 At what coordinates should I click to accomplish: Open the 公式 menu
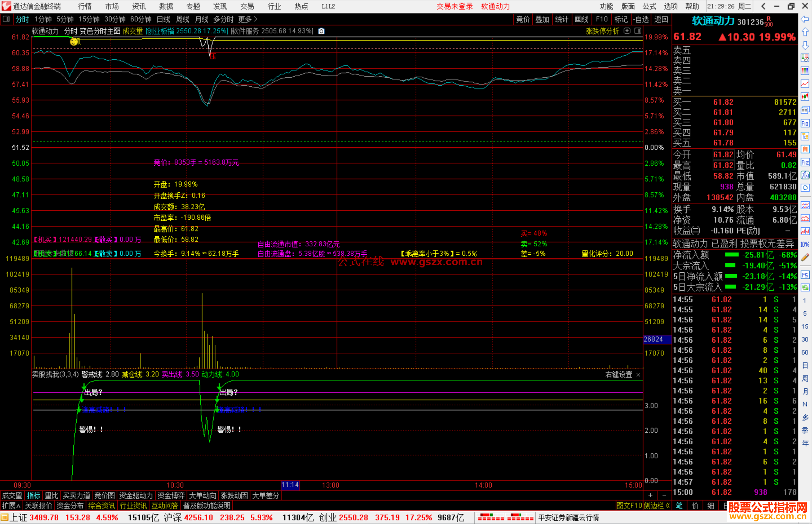tap(649, 6)
